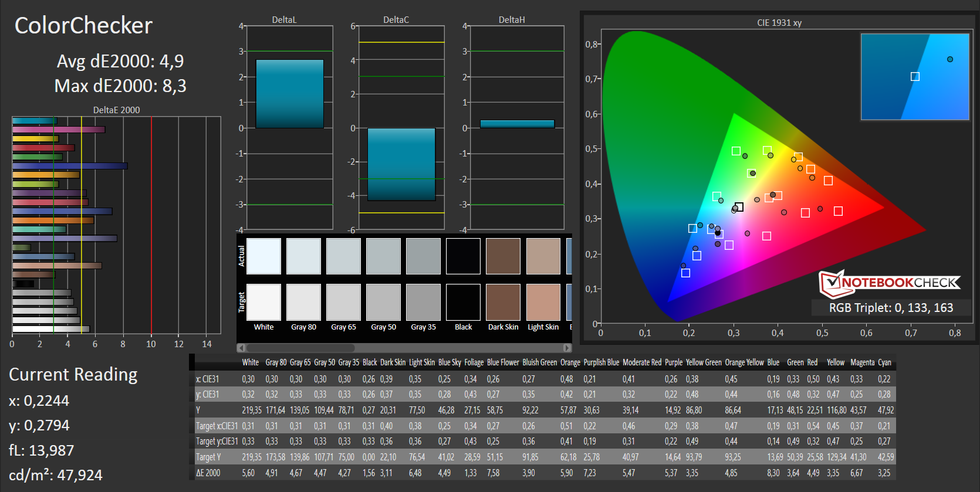
Task: Click the Target Light Skin swatch
Action: [x=543, y=302]
